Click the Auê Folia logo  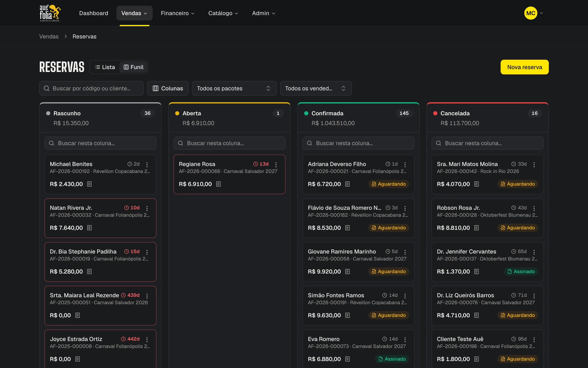coord(50,13)
